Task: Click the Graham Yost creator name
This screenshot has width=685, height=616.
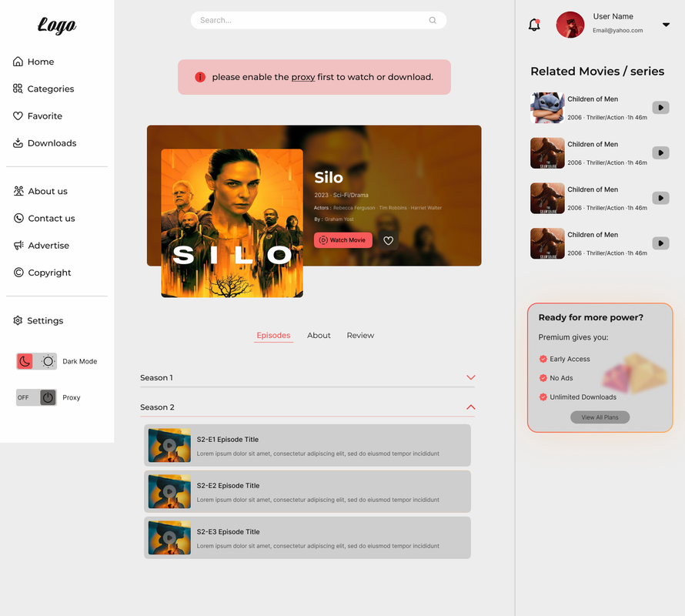Action: pos(339,219)
